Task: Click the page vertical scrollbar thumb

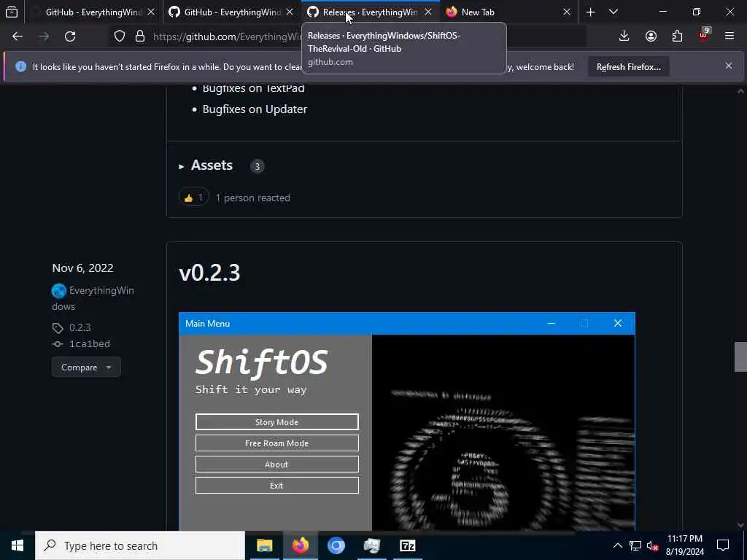Action: 740,357
